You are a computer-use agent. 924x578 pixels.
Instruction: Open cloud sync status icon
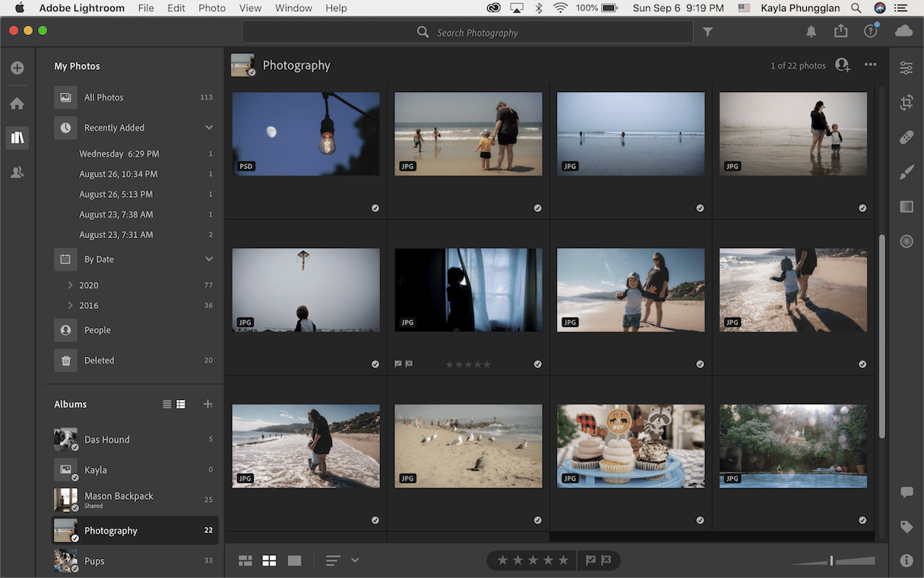point(903,31)
